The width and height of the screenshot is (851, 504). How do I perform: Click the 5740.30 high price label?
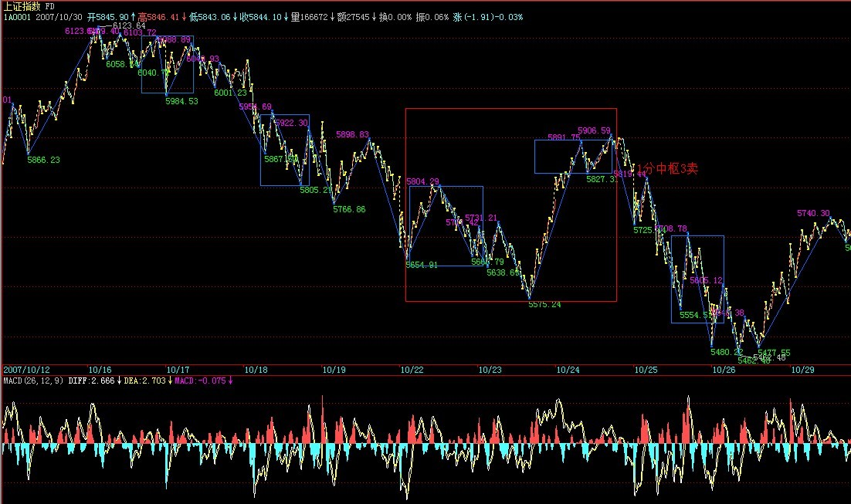tap(813, 213)
